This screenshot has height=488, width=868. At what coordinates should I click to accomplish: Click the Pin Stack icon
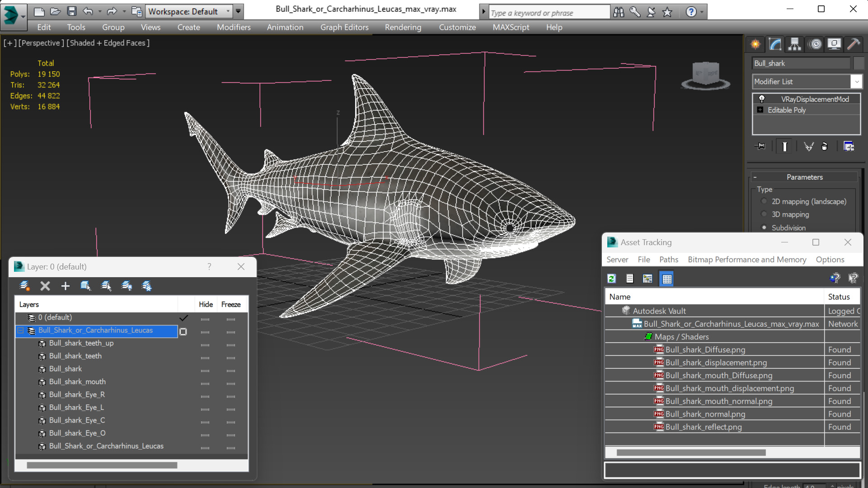pos(760,146)
